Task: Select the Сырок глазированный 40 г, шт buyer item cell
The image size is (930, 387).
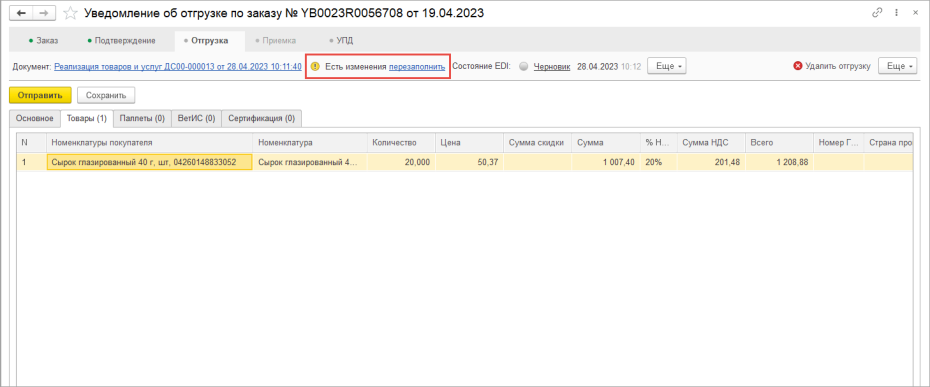Action: [149, 162]
